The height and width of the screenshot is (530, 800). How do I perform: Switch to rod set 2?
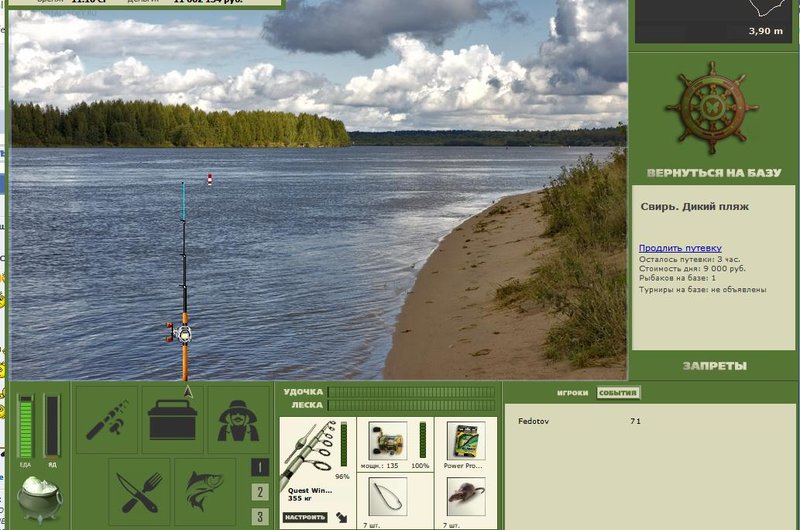click(x=260, y=492)
